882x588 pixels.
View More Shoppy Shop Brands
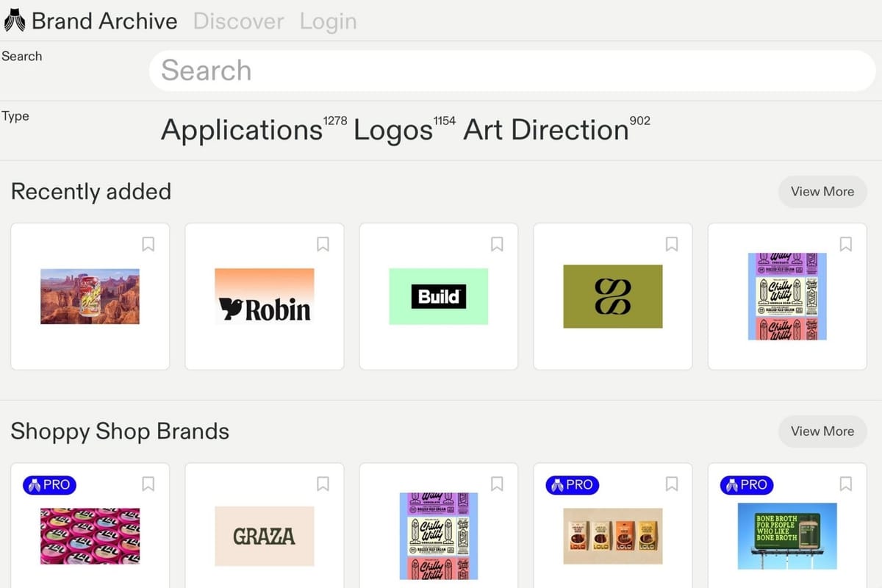pyautogui.click(x=822, y=431)
